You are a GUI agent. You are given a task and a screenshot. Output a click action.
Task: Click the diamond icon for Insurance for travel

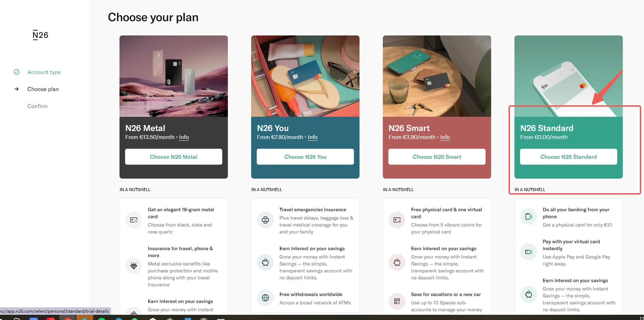click(134, 266)
